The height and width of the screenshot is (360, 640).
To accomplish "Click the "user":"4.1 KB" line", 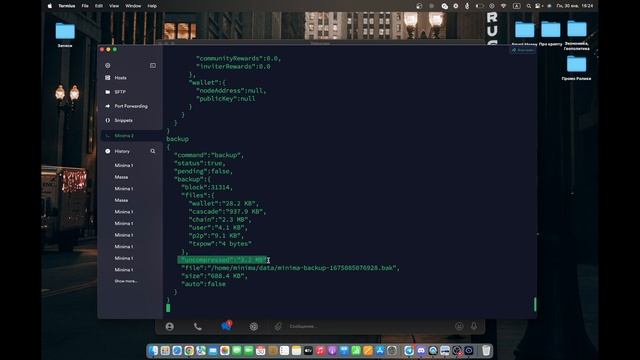I will 218,228.
